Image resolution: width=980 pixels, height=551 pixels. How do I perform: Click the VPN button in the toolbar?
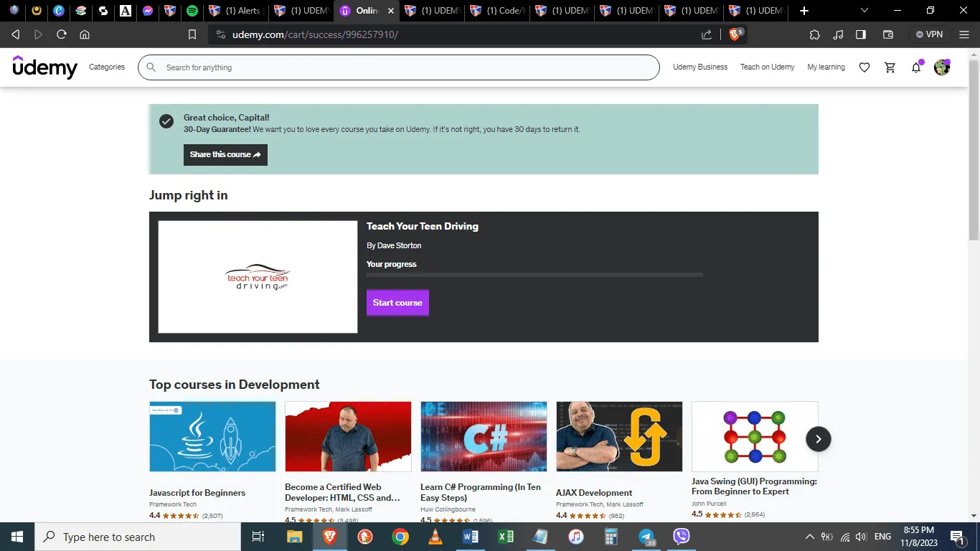929,34
